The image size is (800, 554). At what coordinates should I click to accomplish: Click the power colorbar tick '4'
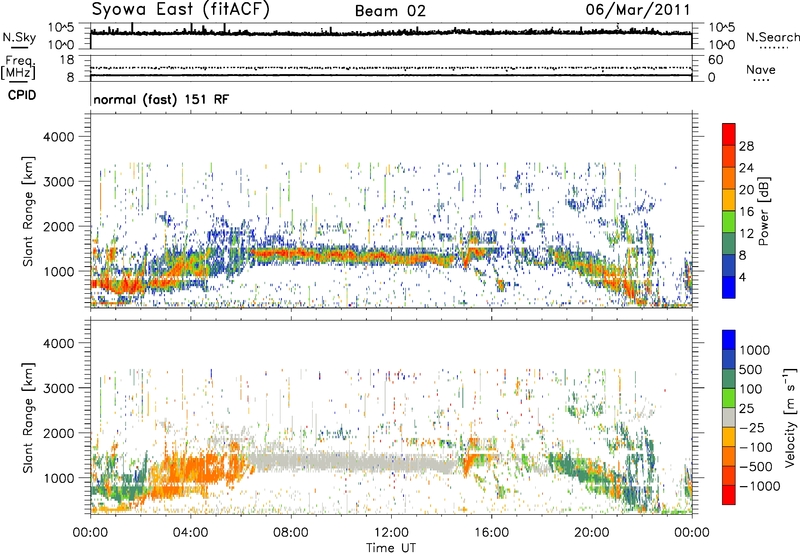pyautogui.click(x=743, y=278)
